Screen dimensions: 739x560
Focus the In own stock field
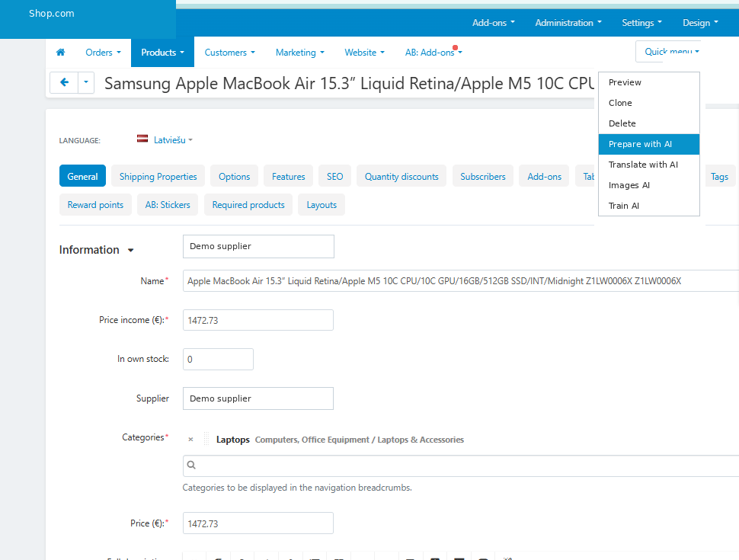point(218,359)
